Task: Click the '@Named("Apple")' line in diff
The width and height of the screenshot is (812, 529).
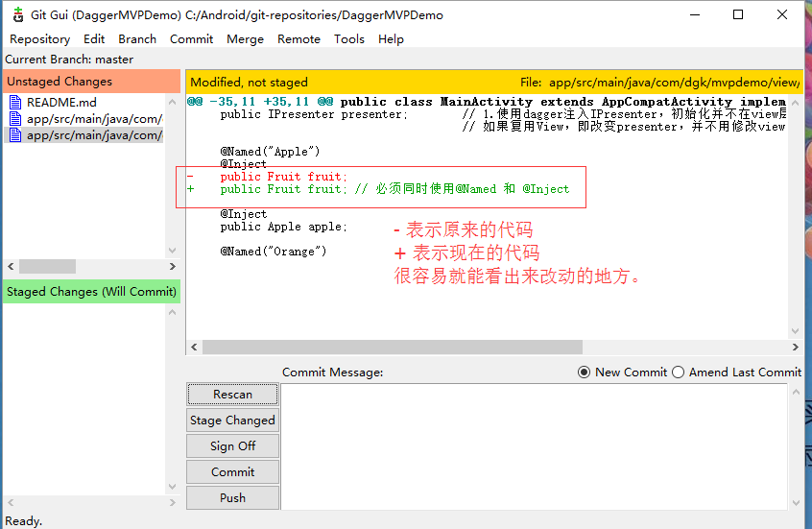Action: tap(270, 152)
